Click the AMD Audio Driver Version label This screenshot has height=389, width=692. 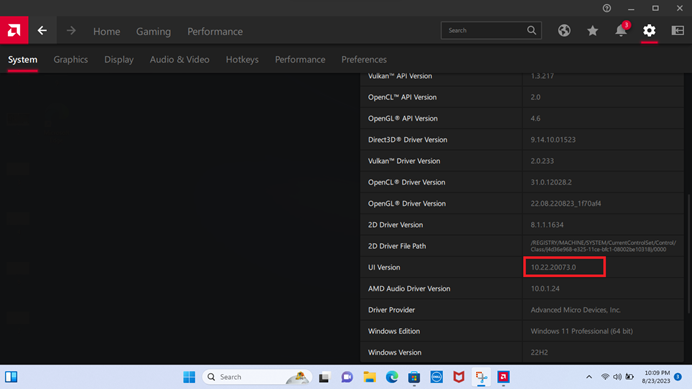[x=409, y=288]
